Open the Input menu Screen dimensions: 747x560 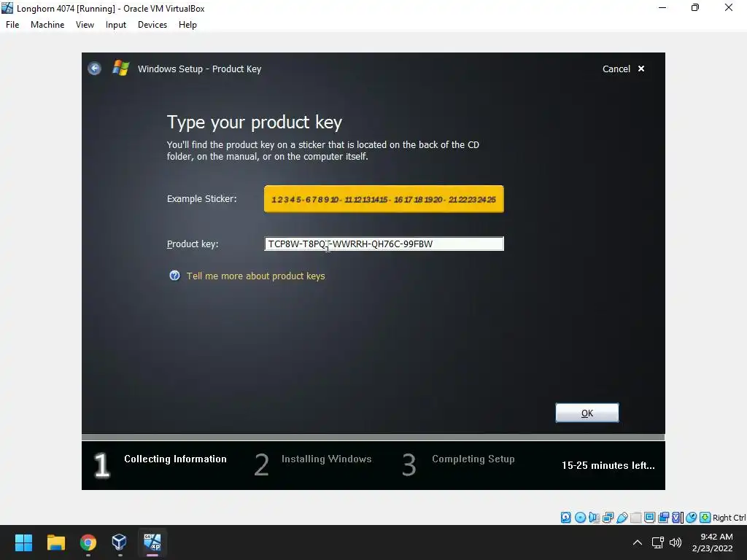tap(116, 25)
